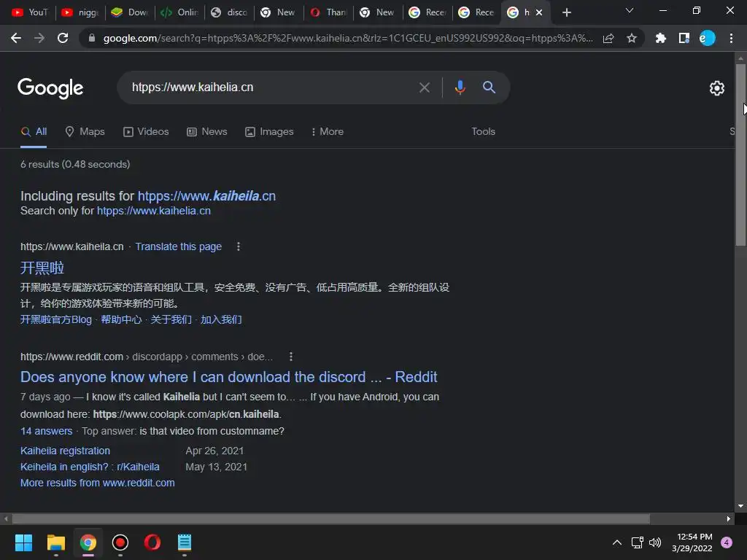This screenshot has height=560, width=747.
Task: Share this page via the share icon
Action: (608, 38)
